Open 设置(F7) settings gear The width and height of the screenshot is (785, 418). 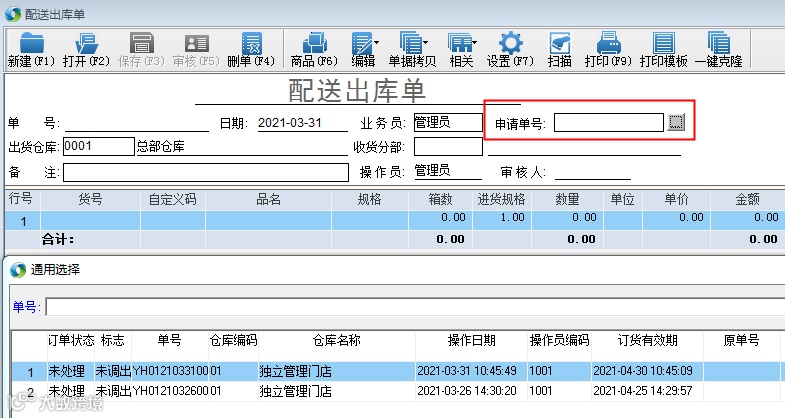pos(510,50)
